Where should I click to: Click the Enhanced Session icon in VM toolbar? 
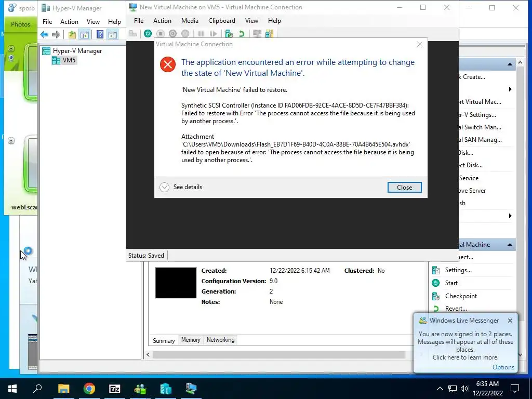pos(257,34)
